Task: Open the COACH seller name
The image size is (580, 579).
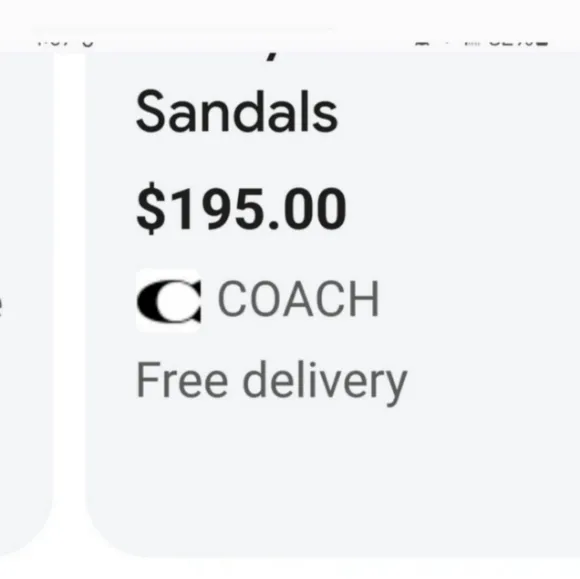Action: (x=299, y=299)
